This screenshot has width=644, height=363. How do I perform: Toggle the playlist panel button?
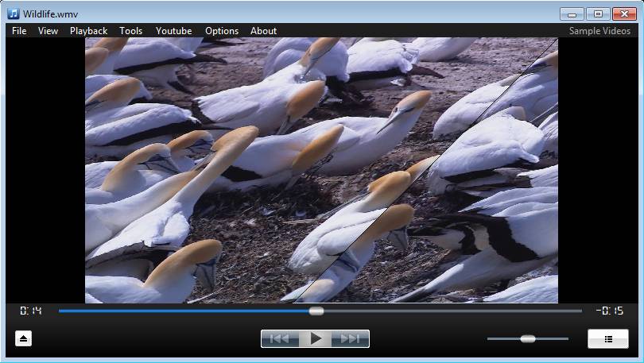pos(607,339)
